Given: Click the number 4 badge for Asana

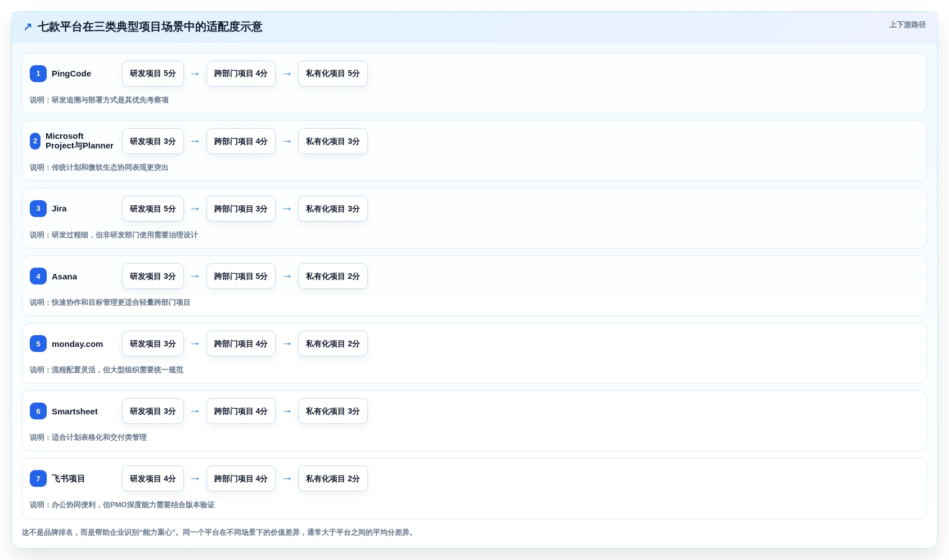Looking at the screenshot, I should pos(38,276).
